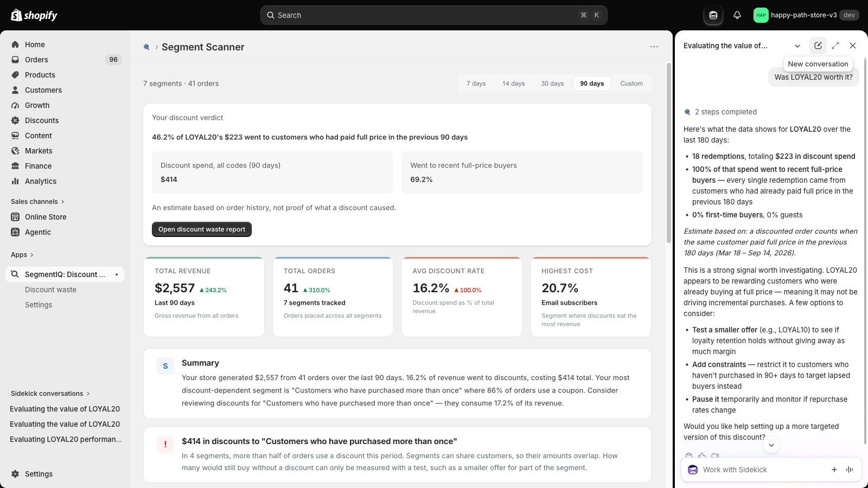Close the Sidekick panel
868x488 pixels.
pos(853,46)
